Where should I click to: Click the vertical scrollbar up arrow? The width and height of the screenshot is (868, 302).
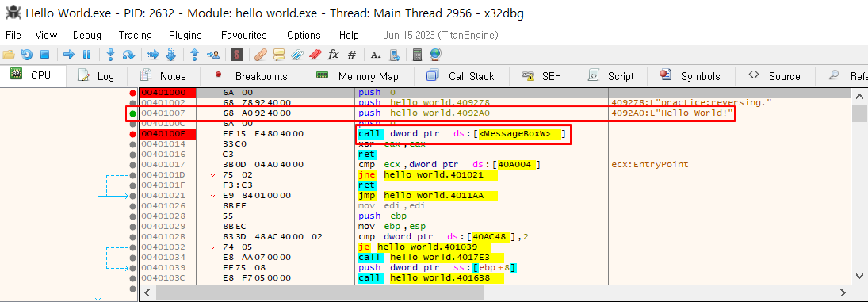(x=859, y=96)
